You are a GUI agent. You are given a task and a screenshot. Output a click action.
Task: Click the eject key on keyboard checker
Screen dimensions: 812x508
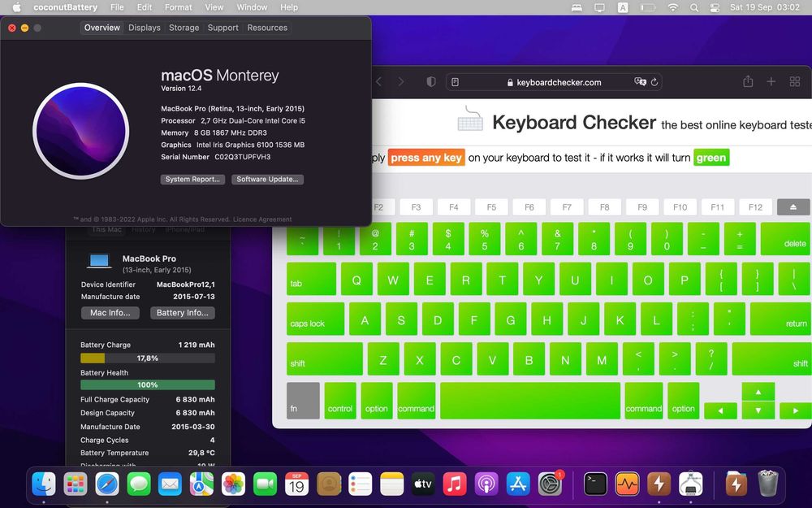pyautogui.click(x=793, y=206)
